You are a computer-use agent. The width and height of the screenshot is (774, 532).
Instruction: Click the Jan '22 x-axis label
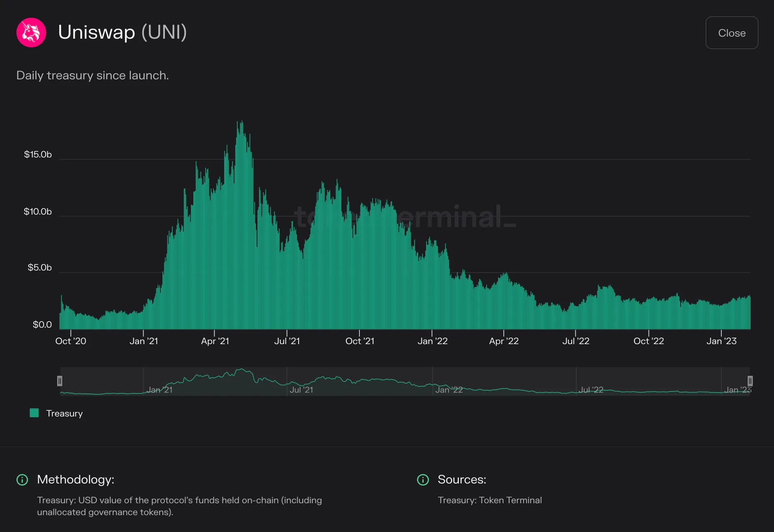click(432, 341)
